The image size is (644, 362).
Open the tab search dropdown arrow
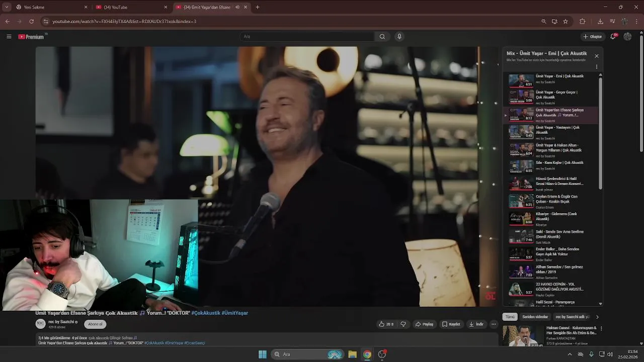[x=6, y=7]
